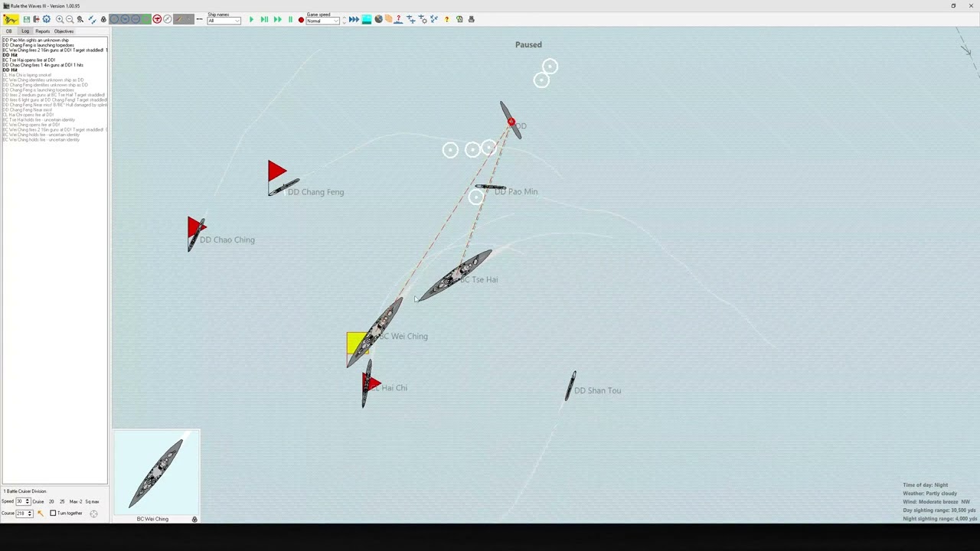Click the dragon flag logo icon

tap(11, 19)
